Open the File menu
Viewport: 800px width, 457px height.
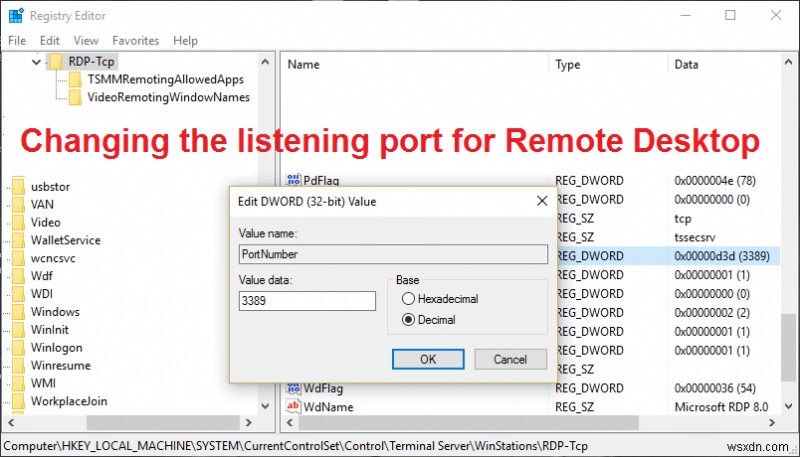point(17,41)
